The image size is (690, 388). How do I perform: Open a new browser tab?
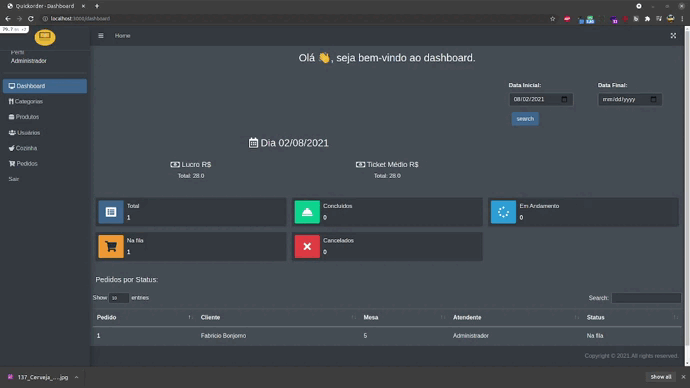coord(97,6)
